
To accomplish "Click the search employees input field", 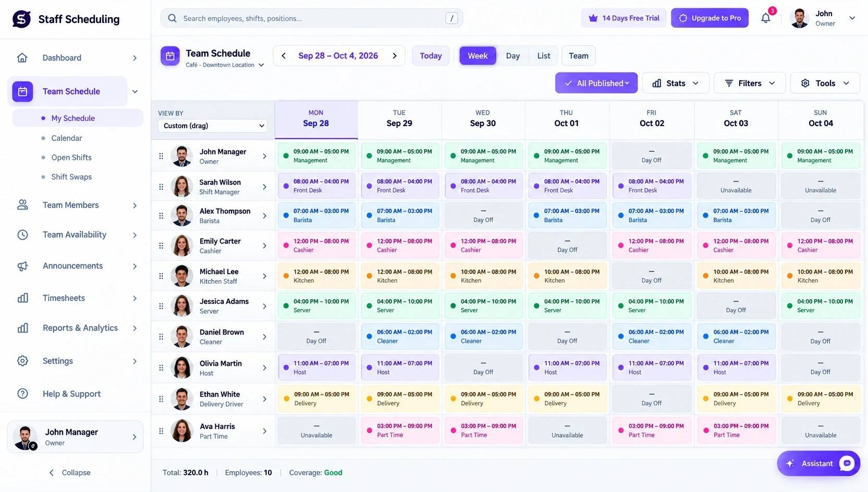I will pyautogui.click(x=312, y=18).
